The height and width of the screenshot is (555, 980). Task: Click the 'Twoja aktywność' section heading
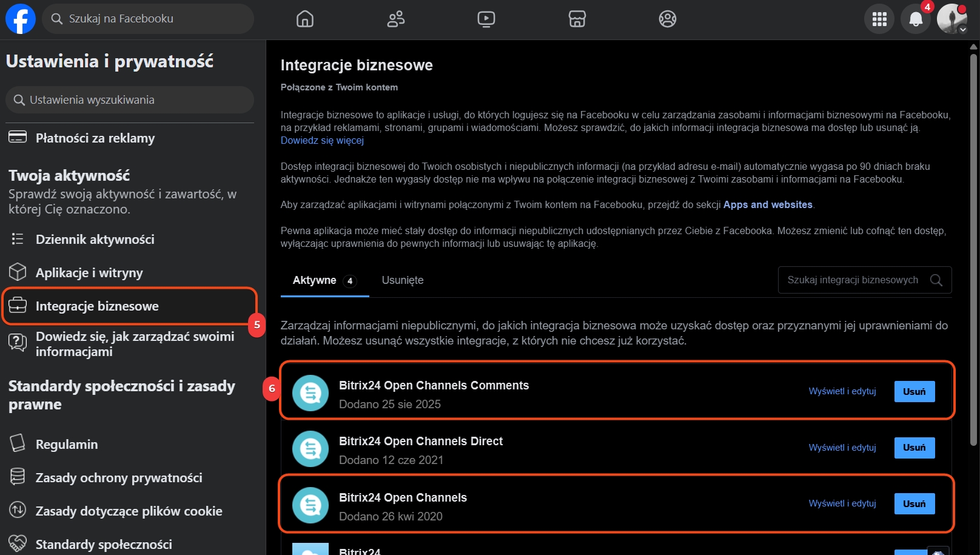pyautogui.click(x=69, y=176)
